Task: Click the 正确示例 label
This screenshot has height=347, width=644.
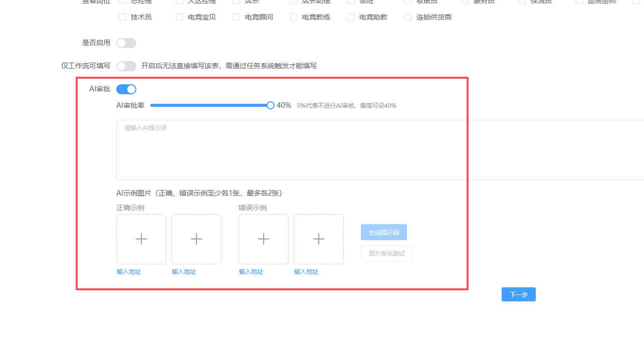Action: pyautogui.click(x=130, y=208)
